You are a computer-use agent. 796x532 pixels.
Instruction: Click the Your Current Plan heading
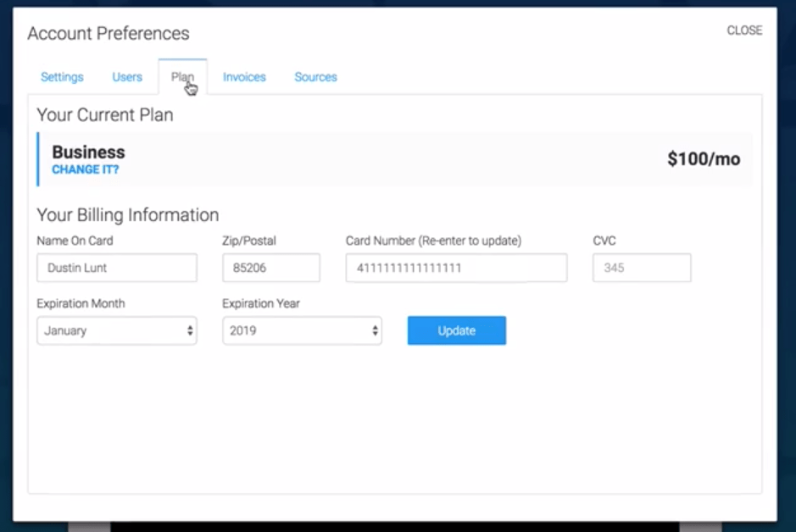tap(105, 115)
